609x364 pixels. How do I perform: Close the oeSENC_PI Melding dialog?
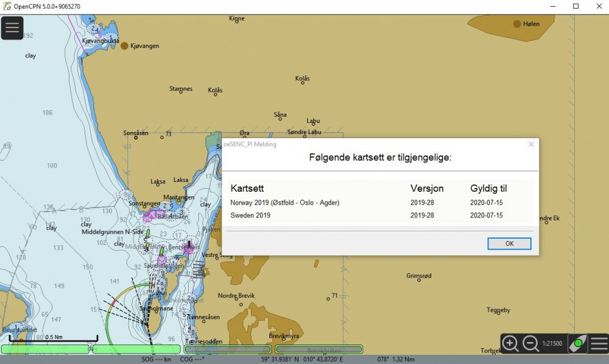point(531,144)
